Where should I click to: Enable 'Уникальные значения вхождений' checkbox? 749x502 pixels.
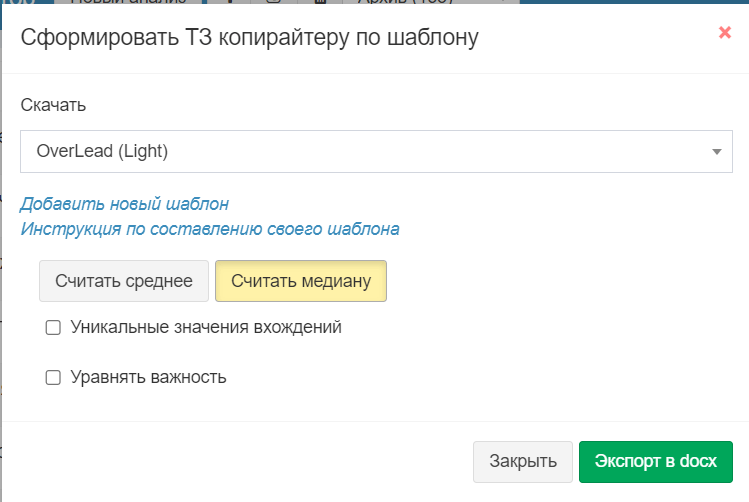54,327
